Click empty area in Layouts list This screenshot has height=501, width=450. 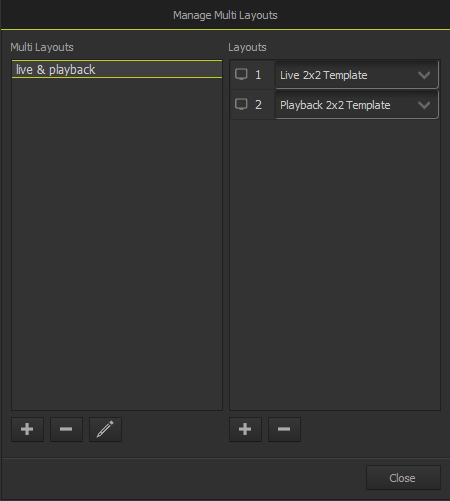coord(335,263)
